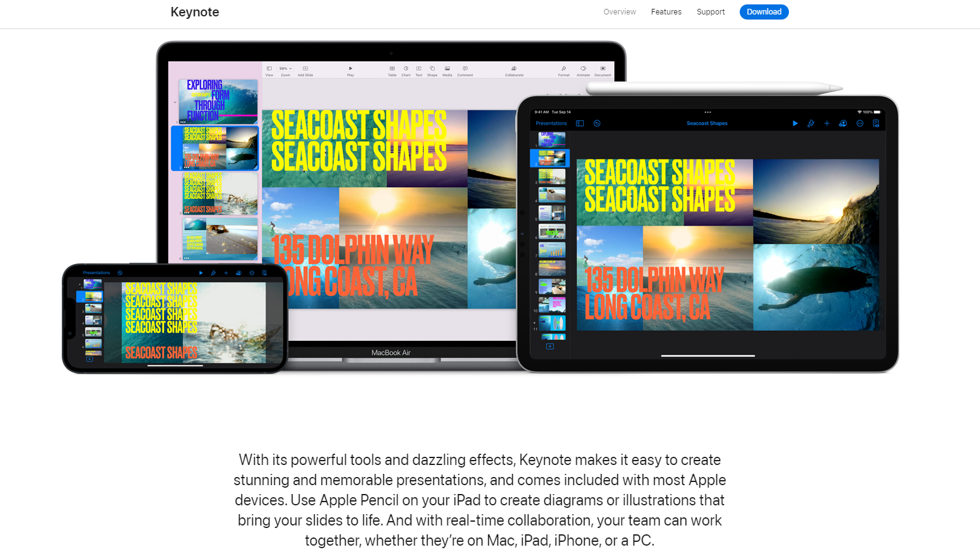Image resolution: width=980 pixels, height=557 pixels.
Task: Tap Presentations on the iPhone
Action: pyautogui.click(x=96, y=273)
